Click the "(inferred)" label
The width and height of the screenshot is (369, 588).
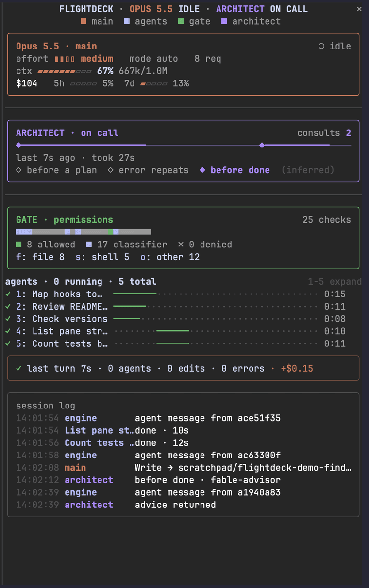click(308, 170)
